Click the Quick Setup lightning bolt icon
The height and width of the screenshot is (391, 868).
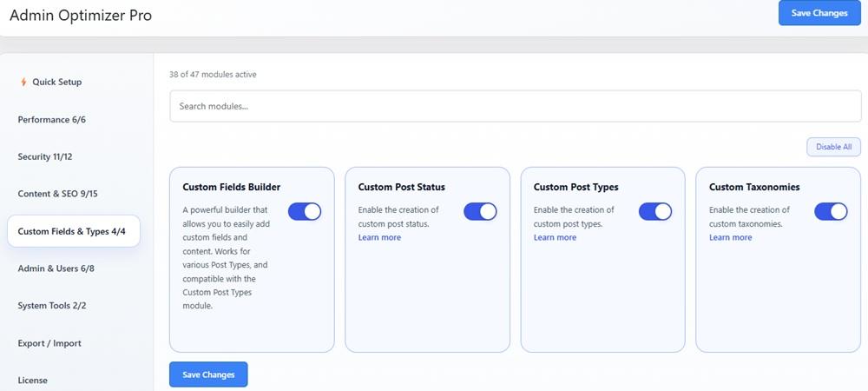tap(23, 82)
